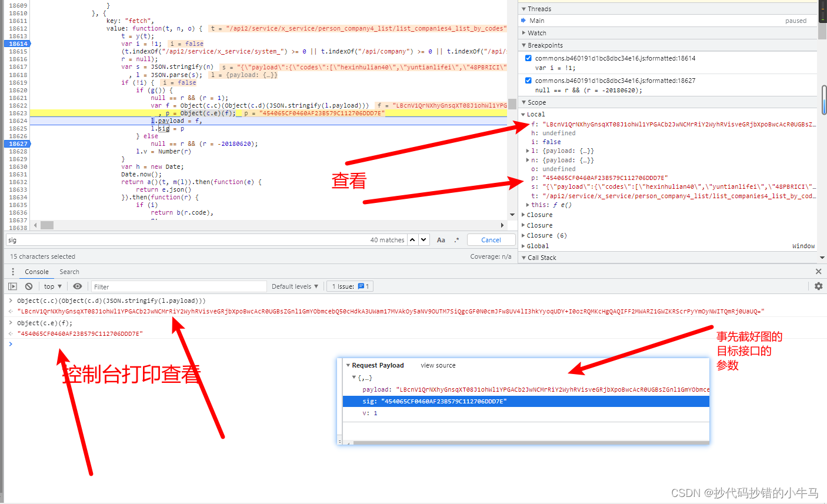The width and height of the screenshot is (827, 504).
Task: Click the Coverage: n/a status
Action: (x=491, y=256)
